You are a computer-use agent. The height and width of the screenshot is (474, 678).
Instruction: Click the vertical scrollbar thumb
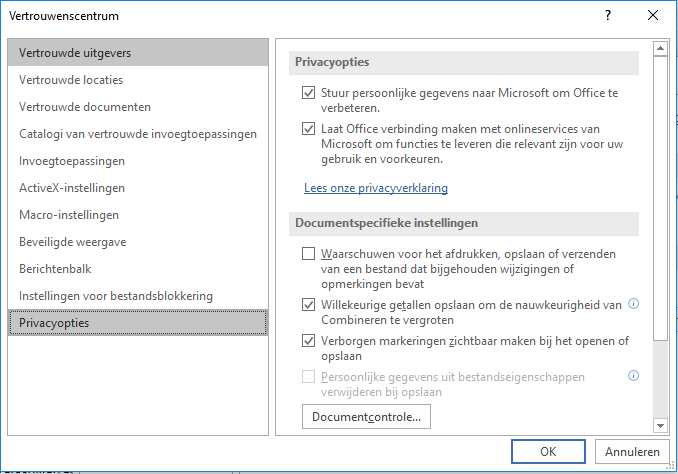coord(660,198)
